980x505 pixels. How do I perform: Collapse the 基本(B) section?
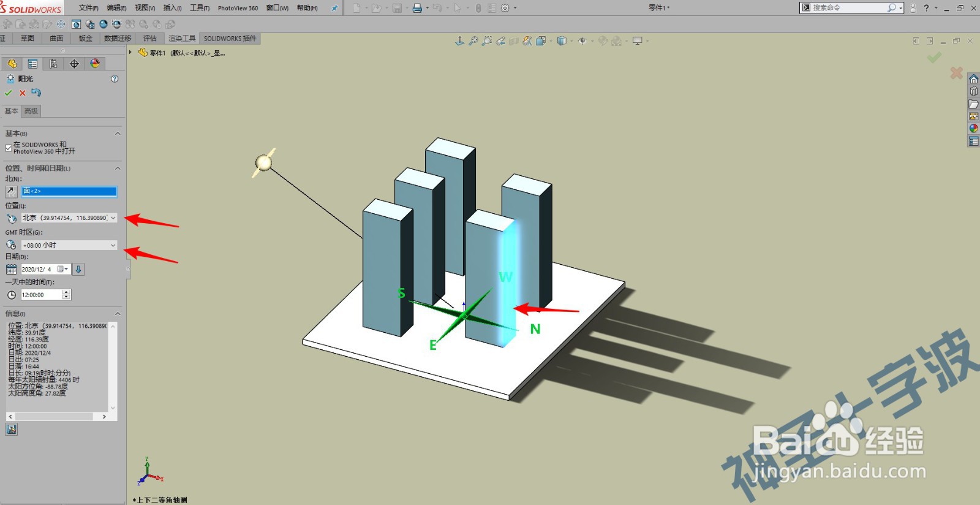118,134
